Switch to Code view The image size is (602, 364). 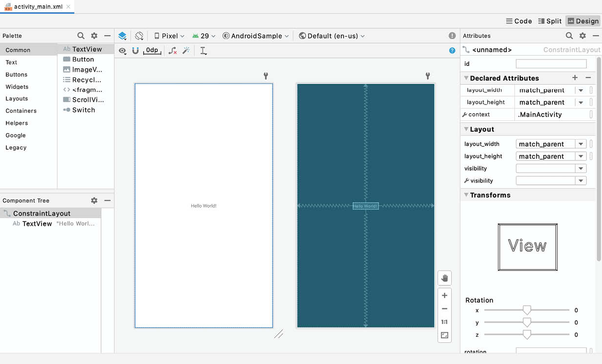point(519,21)
